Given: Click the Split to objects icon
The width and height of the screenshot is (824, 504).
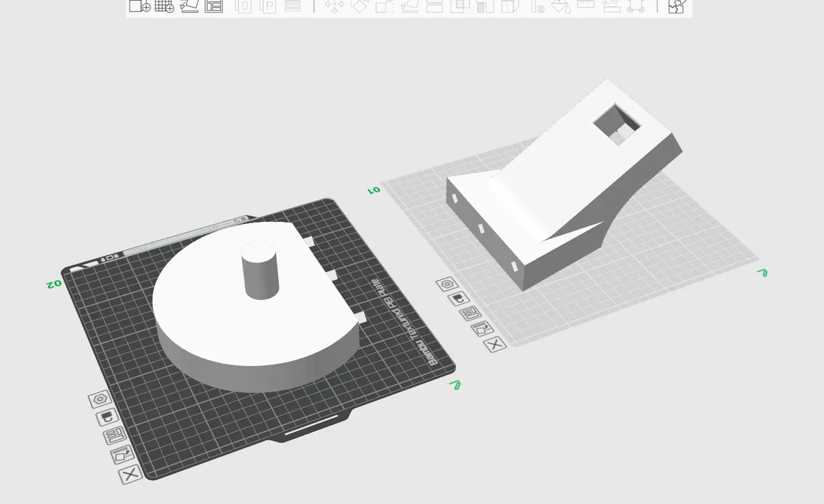Looking at the screenshot, I should pyautogui.click(x=244, y=6).
